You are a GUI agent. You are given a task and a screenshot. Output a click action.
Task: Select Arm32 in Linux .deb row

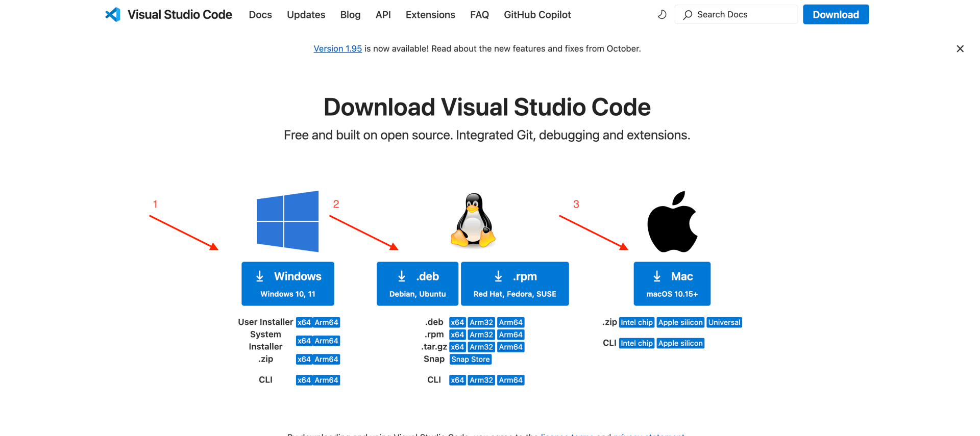coord(481,322)
